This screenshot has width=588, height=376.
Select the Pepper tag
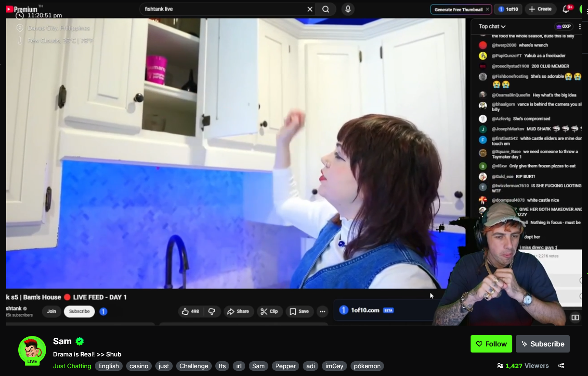[286, 366]
